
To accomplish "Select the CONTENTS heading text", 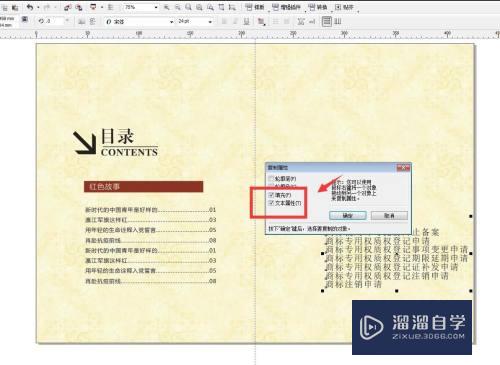I will coord(129,152).
